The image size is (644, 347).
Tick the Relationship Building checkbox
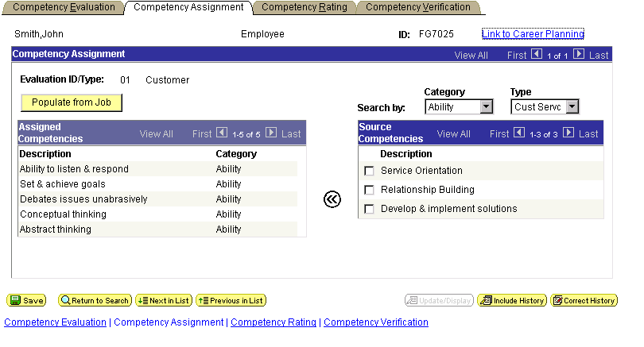coord(369,190)
